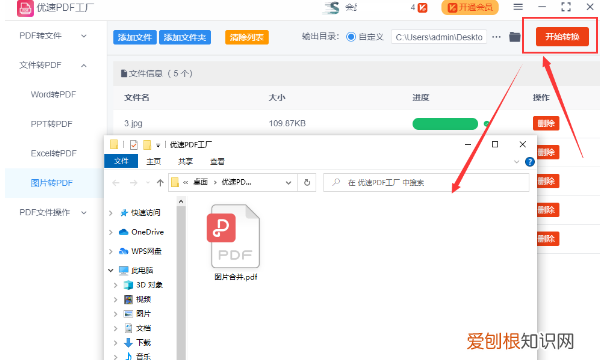Open the recent locations dropdown arrow in Explorer
Screen dimensions: 600x360
pos(148,183)
